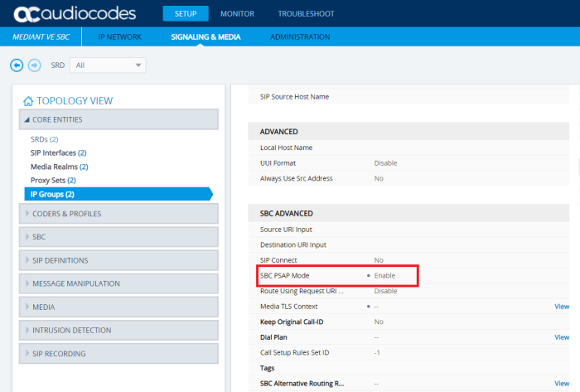Click the Topology View home icon
This screenshot has height=392, width=580.
[28, 101]
